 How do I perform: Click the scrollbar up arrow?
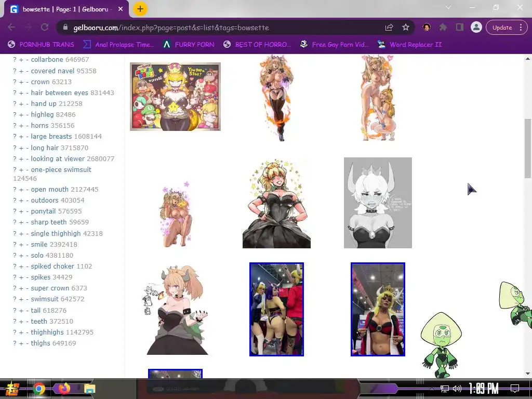pos(528,59)
